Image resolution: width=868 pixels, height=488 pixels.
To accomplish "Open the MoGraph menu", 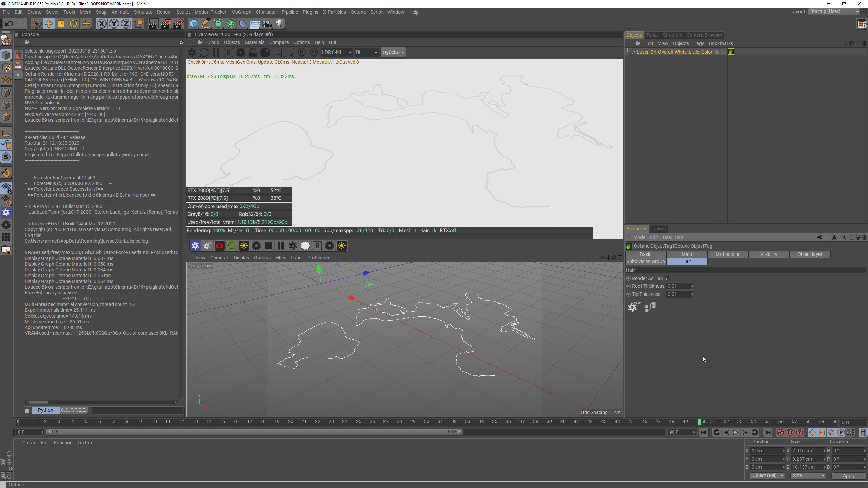I will coord(241,12).
